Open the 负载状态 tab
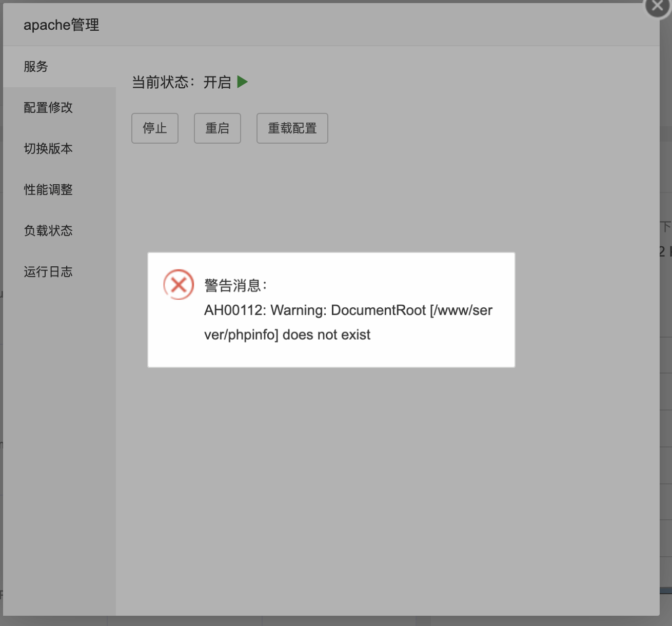 click(48, 231)
